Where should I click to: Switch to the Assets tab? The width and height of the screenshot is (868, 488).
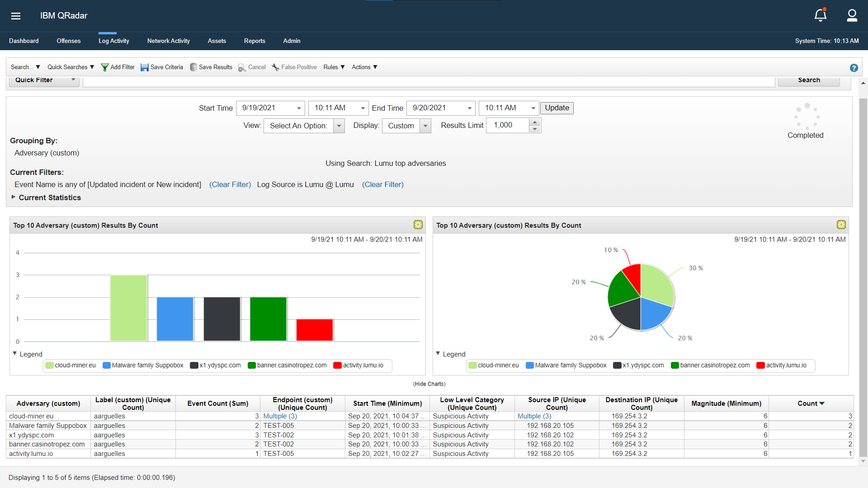217,41
